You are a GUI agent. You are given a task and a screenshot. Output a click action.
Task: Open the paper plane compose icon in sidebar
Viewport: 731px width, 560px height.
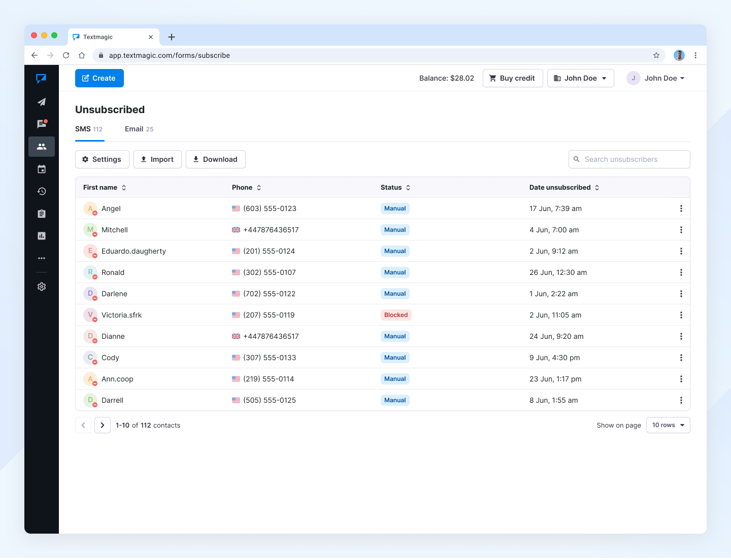point(42,102)
